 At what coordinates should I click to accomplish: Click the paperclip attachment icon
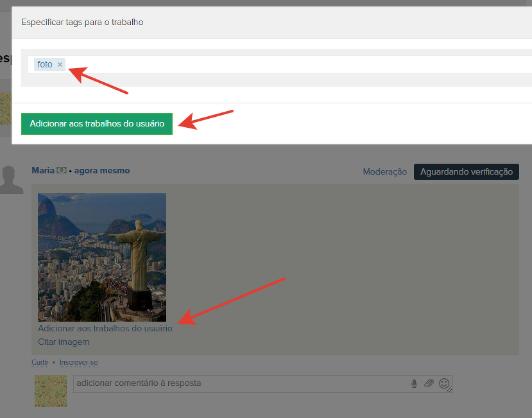[429, 383]
